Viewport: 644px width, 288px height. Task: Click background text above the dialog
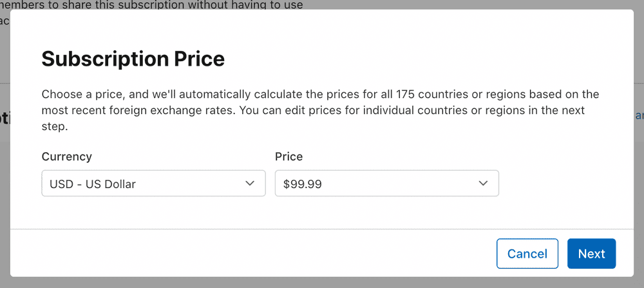click(155, 5)
